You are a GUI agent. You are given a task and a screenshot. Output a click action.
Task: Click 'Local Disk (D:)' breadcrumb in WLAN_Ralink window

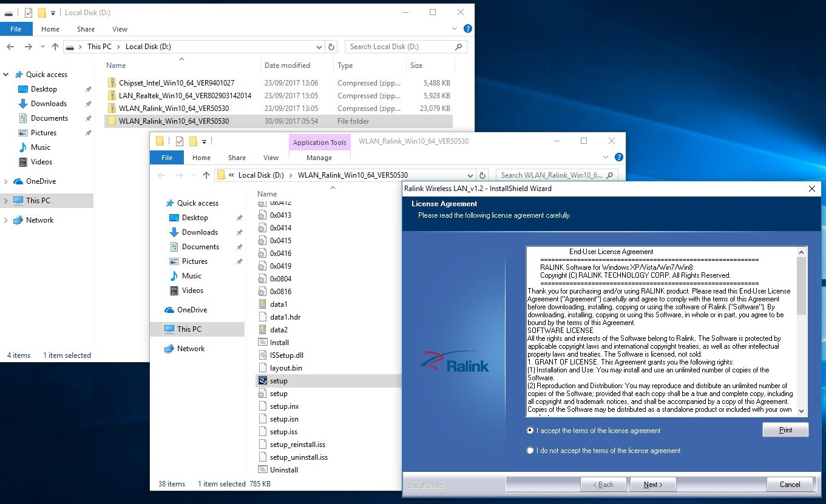261,175
